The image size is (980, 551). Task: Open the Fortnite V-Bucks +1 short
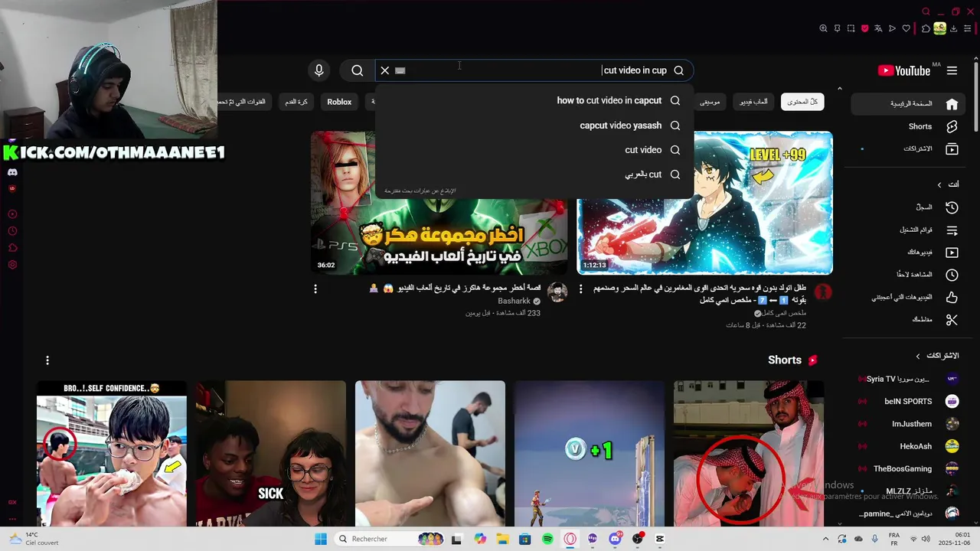tap(589, 453)
